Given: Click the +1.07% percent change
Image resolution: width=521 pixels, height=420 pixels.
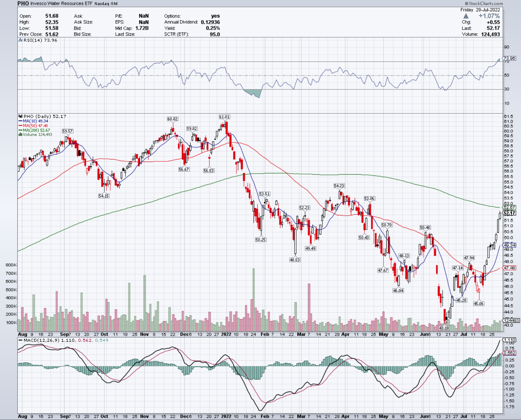Looking at the screenshot, I should tap(489, 16).
